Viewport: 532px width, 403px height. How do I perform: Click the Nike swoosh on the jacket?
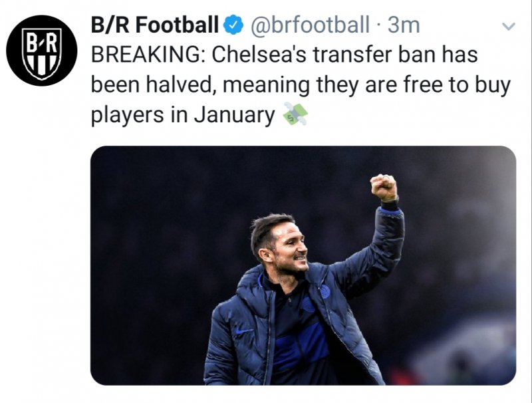point(244,331)
